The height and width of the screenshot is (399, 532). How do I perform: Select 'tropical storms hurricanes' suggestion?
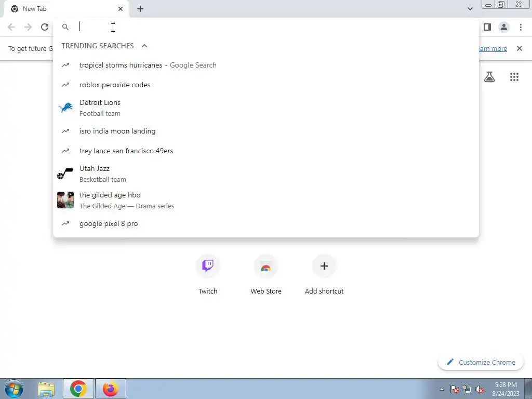coord(266,65)
